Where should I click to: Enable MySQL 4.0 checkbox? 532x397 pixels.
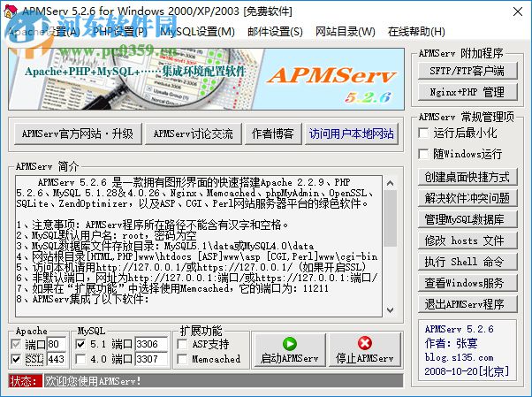[x=80, y=359]
